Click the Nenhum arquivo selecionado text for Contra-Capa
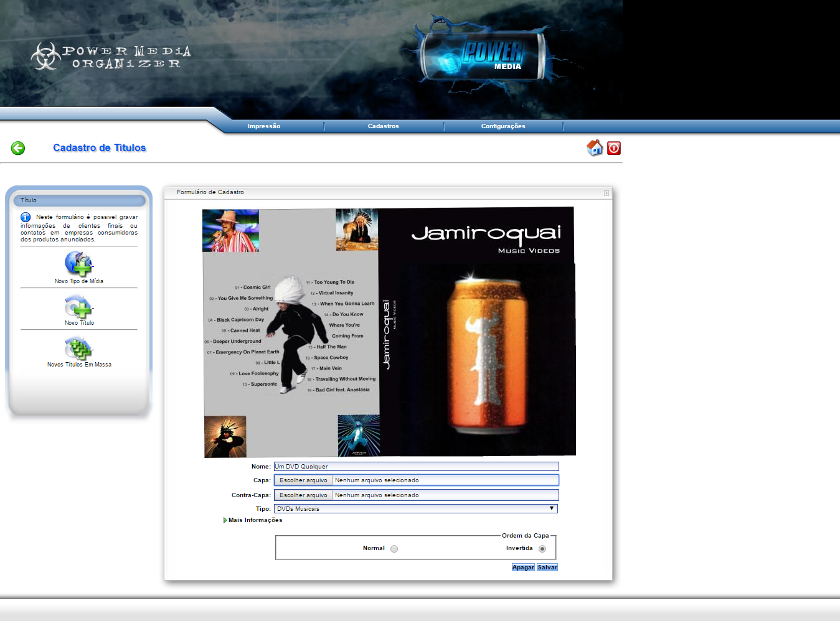Screen dimensions: 840x621 pyautogui.click(x=377, y=495)
